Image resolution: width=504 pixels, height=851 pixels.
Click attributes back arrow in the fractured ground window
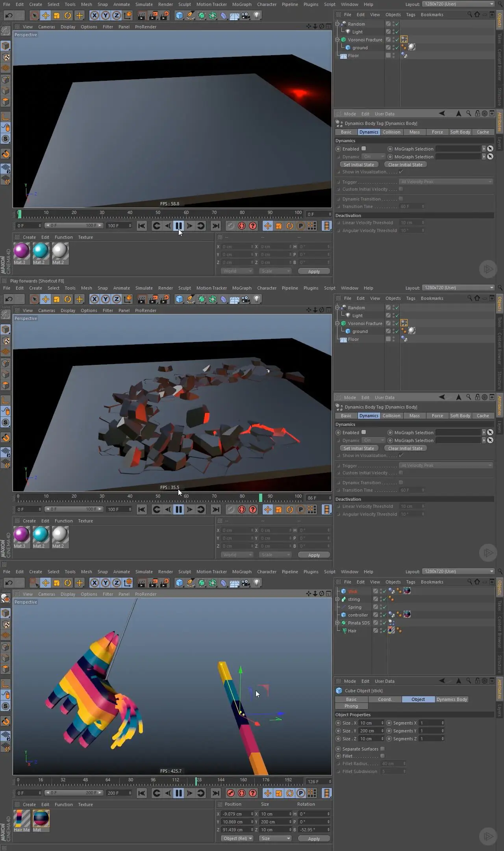442,397
